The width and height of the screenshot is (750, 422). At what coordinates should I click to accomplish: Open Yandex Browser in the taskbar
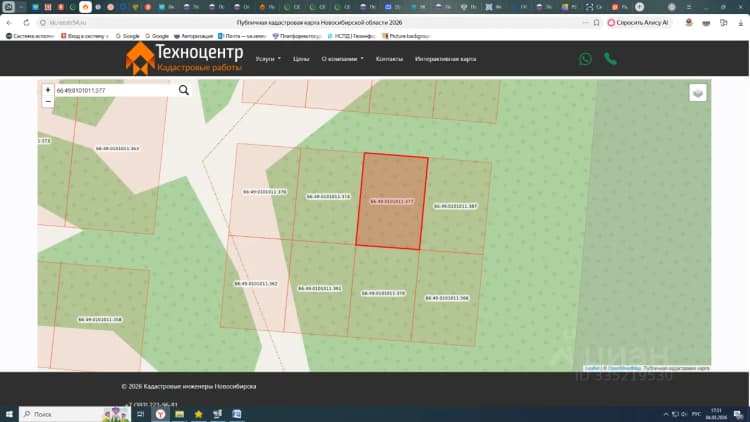(x=160, y=414)
